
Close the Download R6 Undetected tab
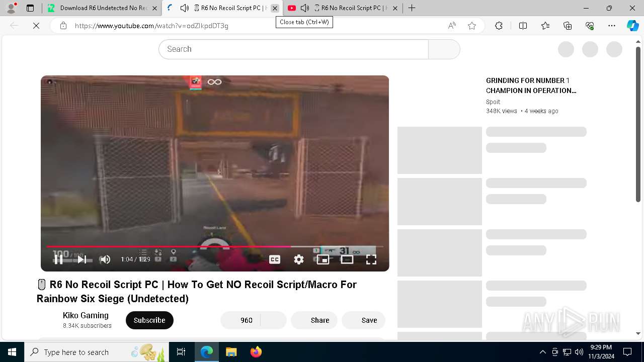pos(154,8)
